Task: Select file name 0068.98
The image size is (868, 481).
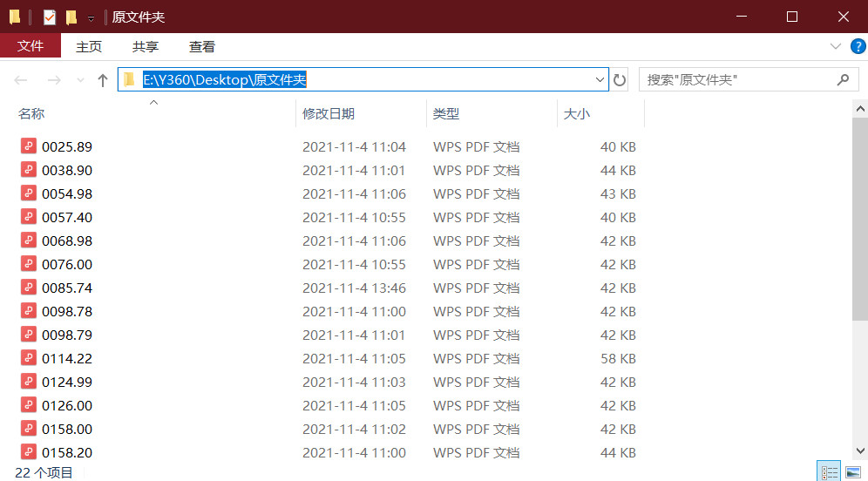Action: click(67, 240)
